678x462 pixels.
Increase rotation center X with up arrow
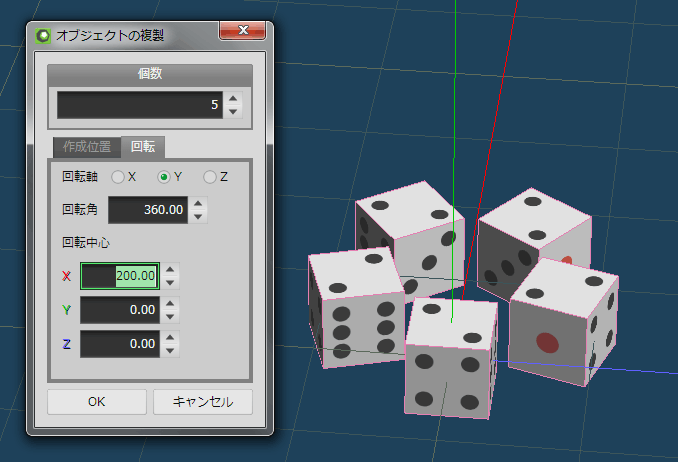(170, 270)
